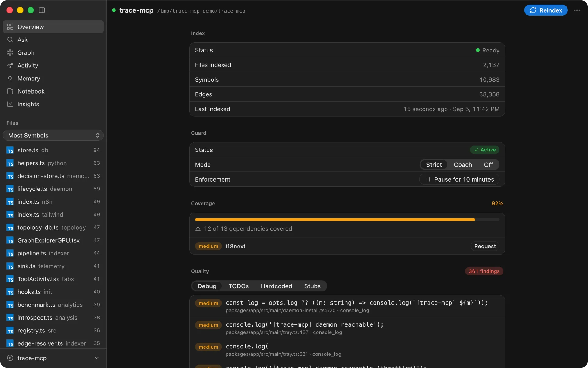This screenshot has height=368, width=588.
Task: Click the TS icon beside lifecycle.ts
Action: pyautogui.click(x=10, y=189)
